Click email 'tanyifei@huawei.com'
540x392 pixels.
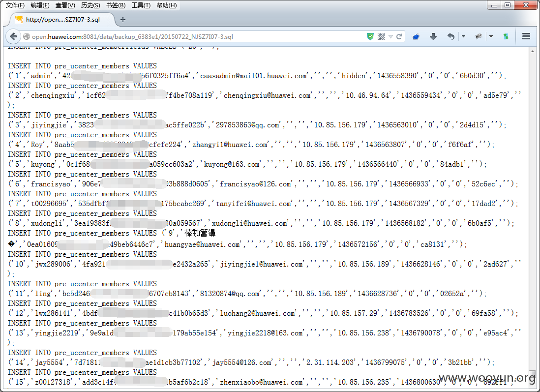253,204
